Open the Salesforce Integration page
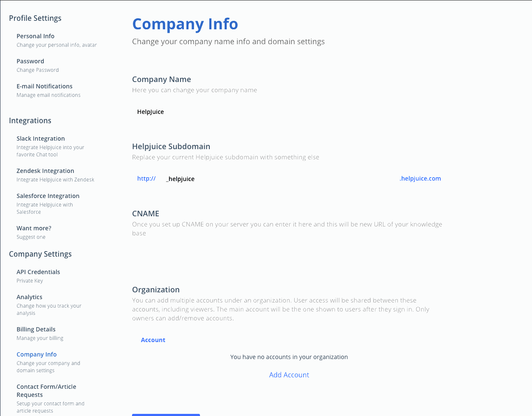This screenshot has width=532, height=416. (x=48, y=195)
